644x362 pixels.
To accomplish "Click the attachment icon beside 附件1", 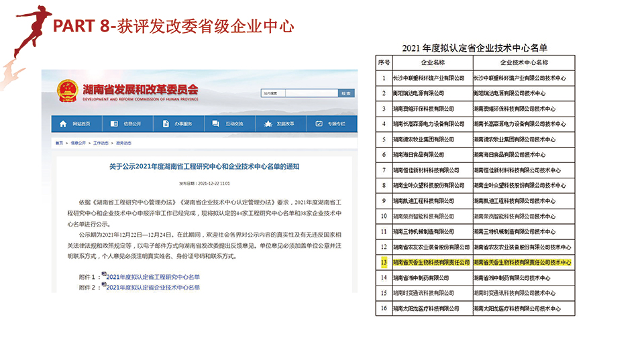I will [x=104, y=275].
